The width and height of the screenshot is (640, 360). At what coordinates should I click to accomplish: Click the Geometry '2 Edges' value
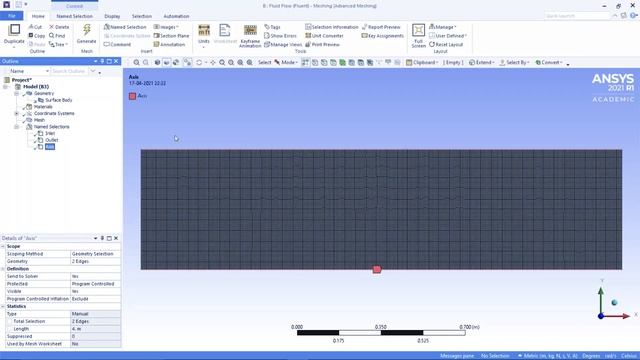tap(96, 262)
